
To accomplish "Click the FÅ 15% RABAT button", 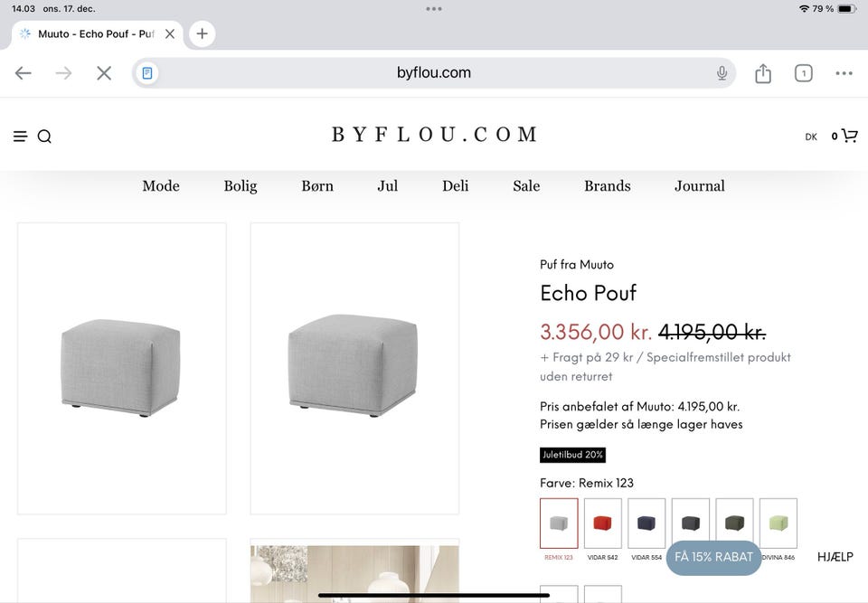I will (713, 557).
